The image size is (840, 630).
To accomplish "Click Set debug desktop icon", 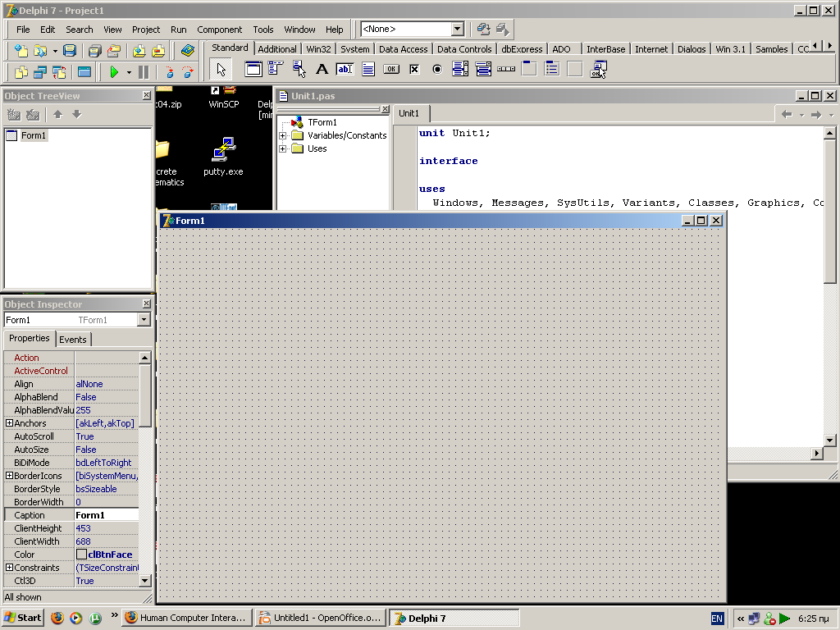I will 503,30.
